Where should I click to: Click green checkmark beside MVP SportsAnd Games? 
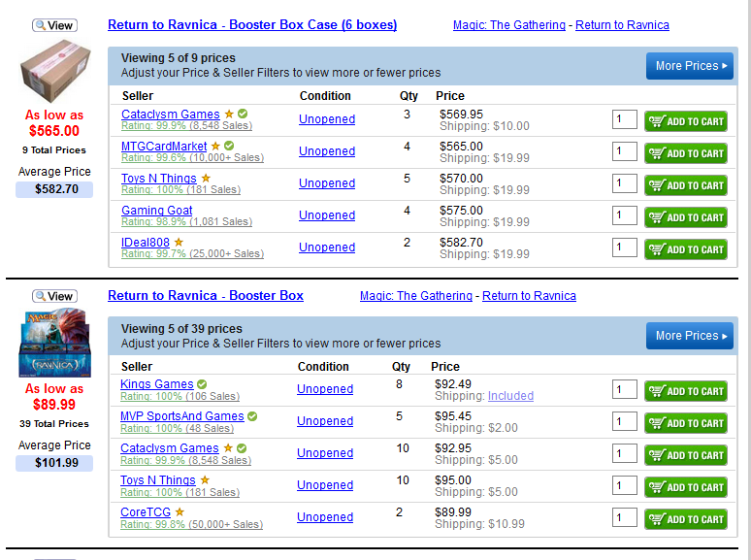[x=252, y=416]
